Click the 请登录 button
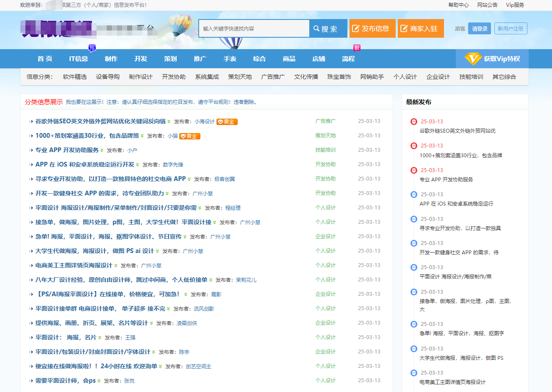The image size is (552, 392). coord(479,28)
